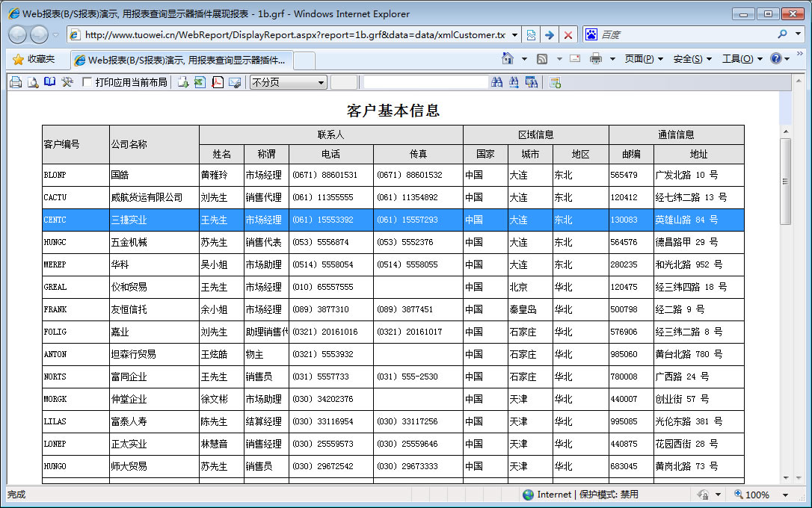Open the 工具(O) menu
This screenshot has height=508, width=812.
click(x=742, y=59)
